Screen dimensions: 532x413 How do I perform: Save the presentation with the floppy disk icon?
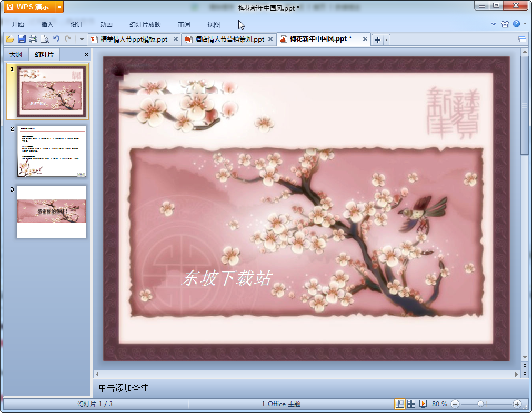22,39
